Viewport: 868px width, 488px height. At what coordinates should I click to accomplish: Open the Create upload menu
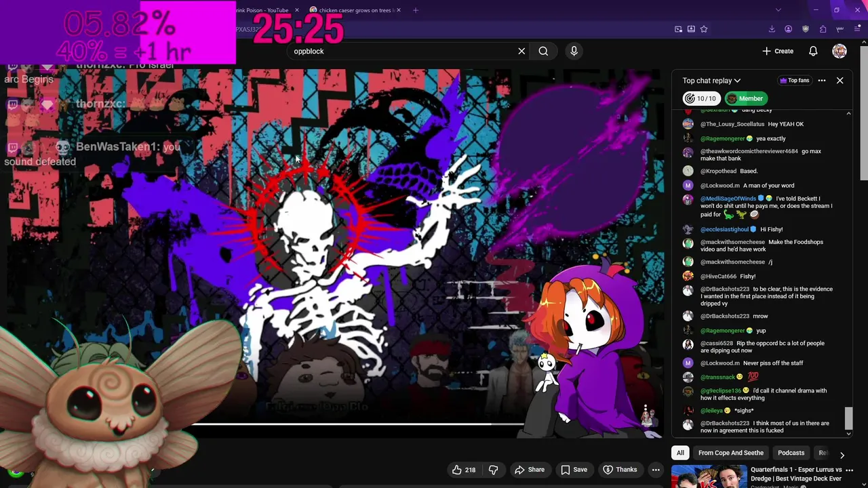click(777, 51)
